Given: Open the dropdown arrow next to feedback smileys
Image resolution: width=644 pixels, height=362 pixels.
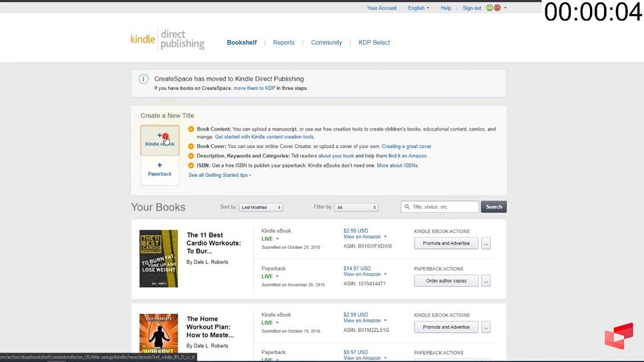Looking at the screenshot, I should 505,8.
